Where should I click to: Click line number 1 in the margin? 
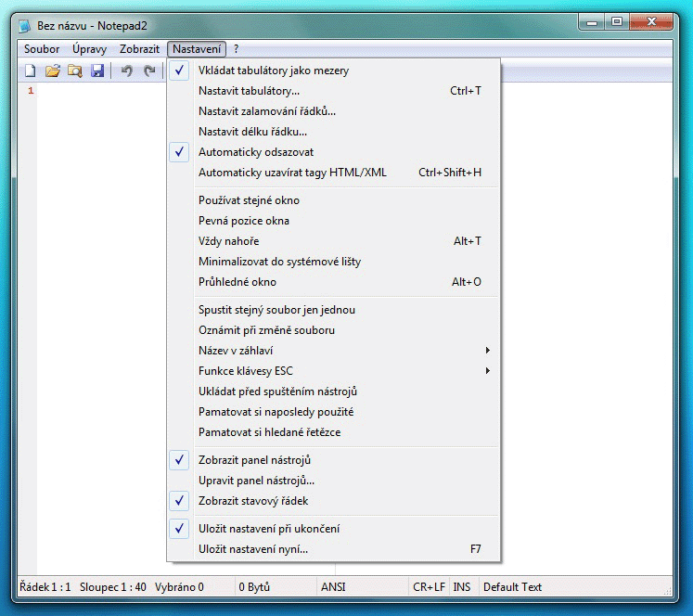coord(31,91)
